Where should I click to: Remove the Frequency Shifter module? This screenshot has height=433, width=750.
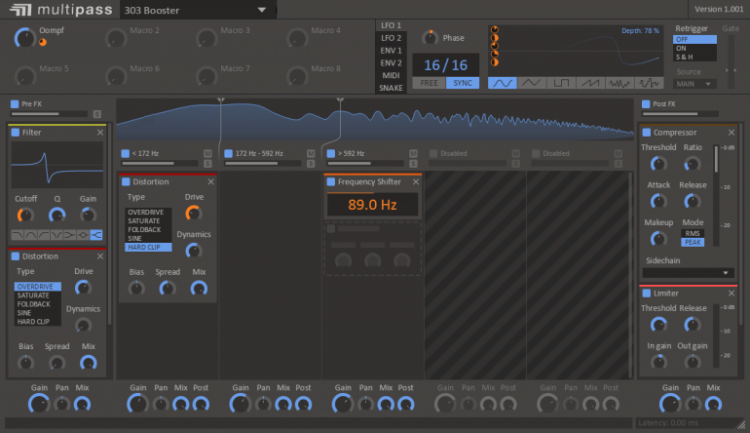point(415,182)
